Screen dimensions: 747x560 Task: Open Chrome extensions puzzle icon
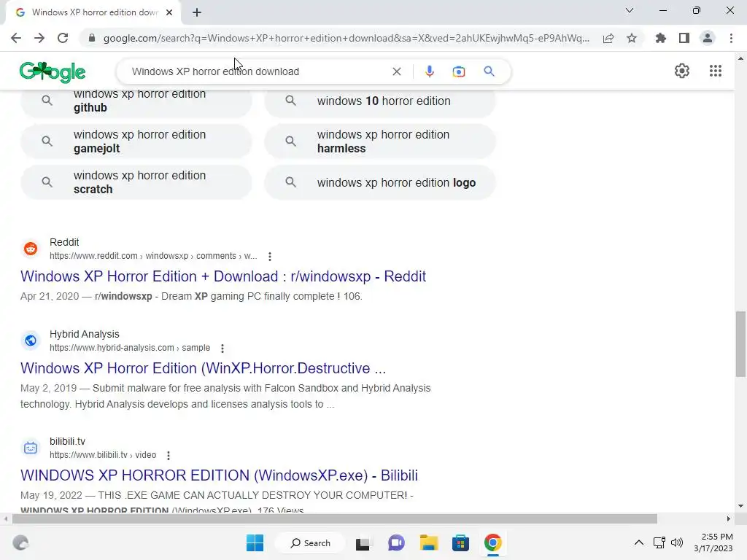(x=661, y=38)
